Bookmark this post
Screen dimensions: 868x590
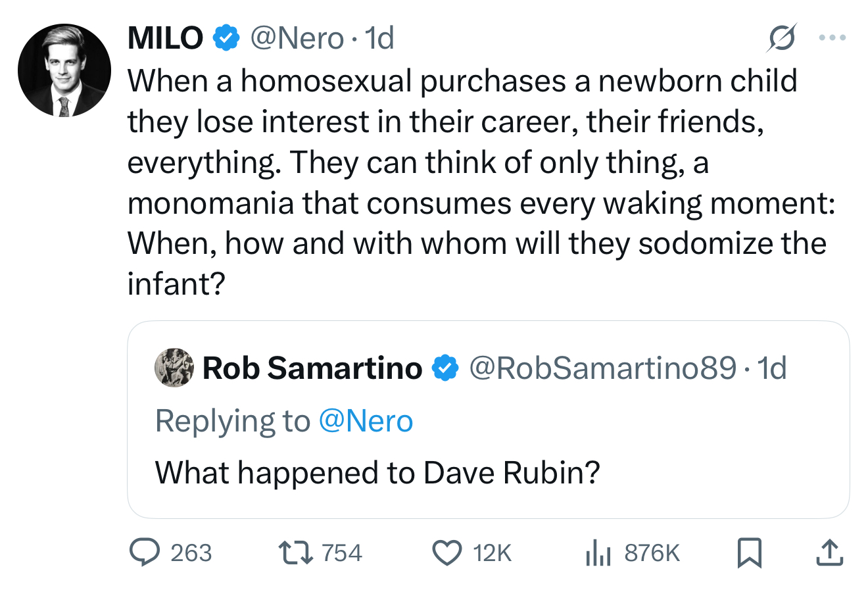749,553
